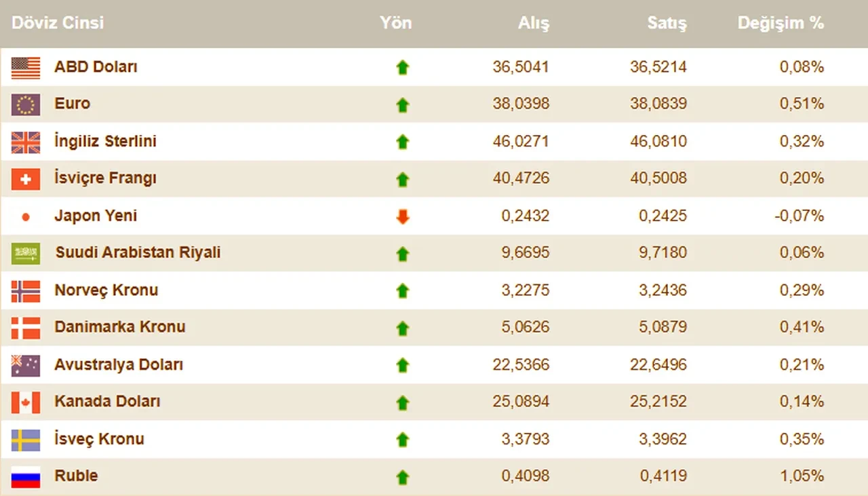The height and width of the screenshot is (496, 868).
Task: Click the Ruble flag icon
Action: (26, 476)
